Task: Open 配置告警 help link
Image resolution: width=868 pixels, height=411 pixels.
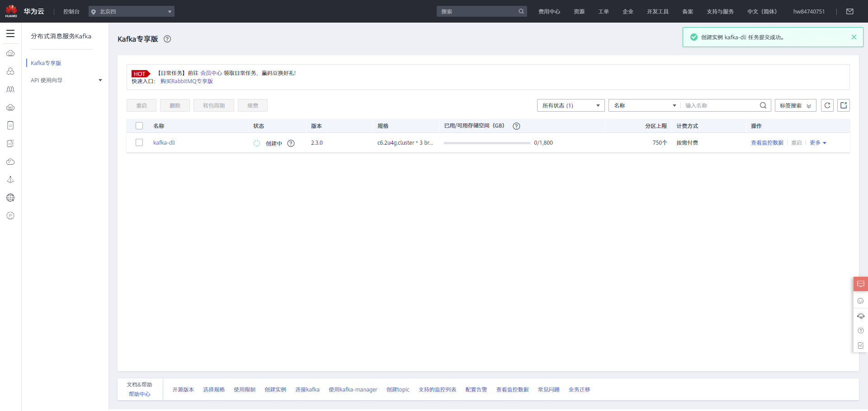Action: pyautogui.click(x=476, y=390)
